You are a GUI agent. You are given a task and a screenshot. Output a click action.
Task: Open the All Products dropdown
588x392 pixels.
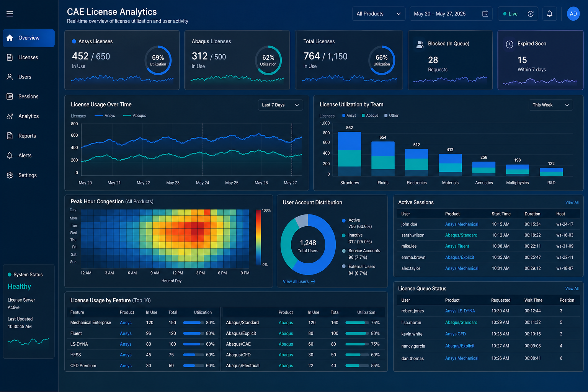(379, 14)
